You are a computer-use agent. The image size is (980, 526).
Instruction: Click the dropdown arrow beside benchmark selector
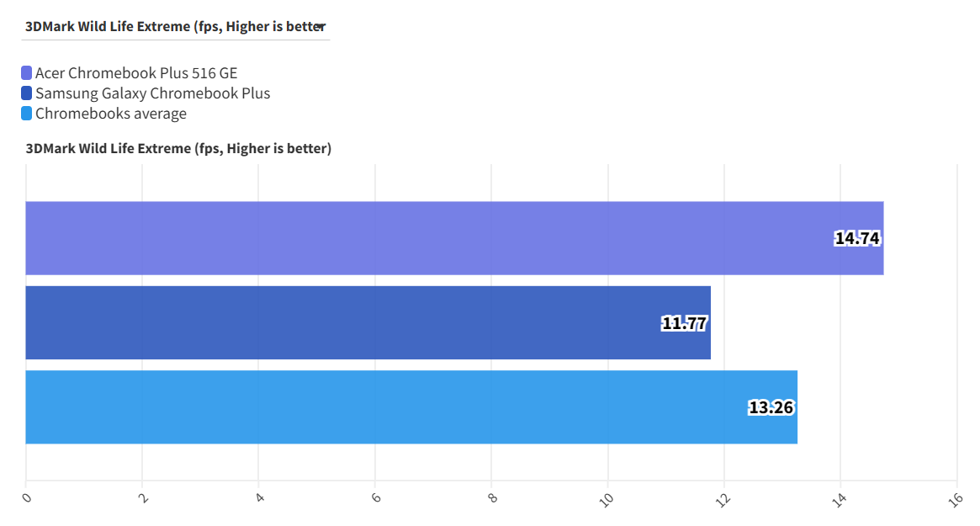[x=320, y=26]
